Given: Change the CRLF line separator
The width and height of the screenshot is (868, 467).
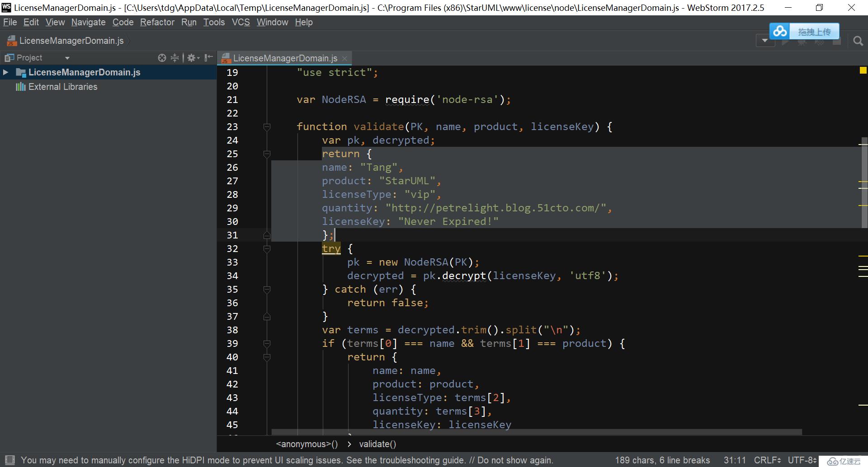Looking at the screenshot, I should point(767,460).
